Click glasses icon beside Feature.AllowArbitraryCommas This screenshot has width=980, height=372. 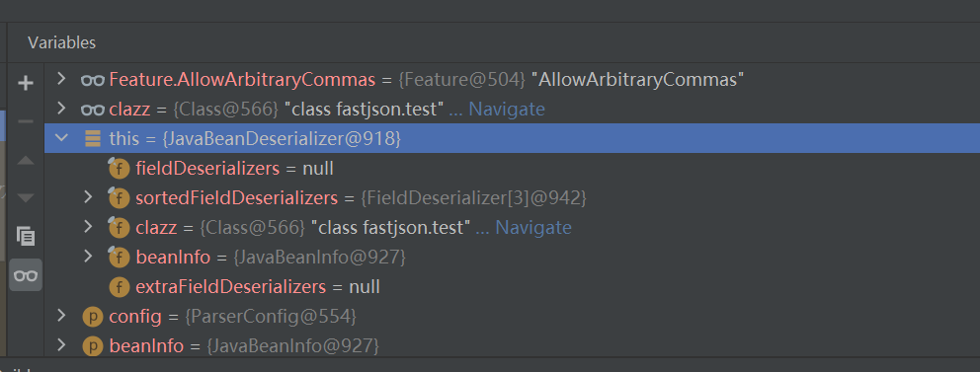[x=93, y=80]
